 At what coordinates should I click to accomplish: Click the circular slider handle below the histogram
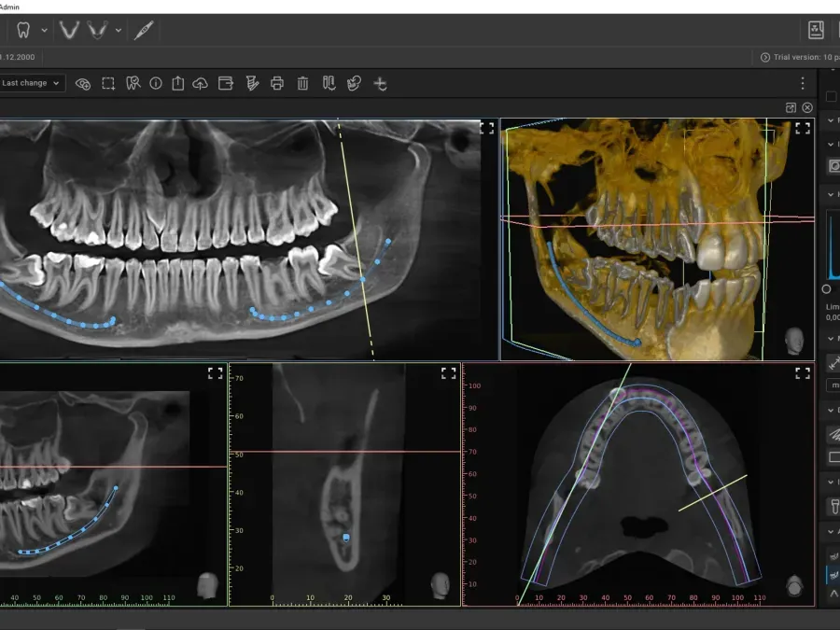(827, 288)
